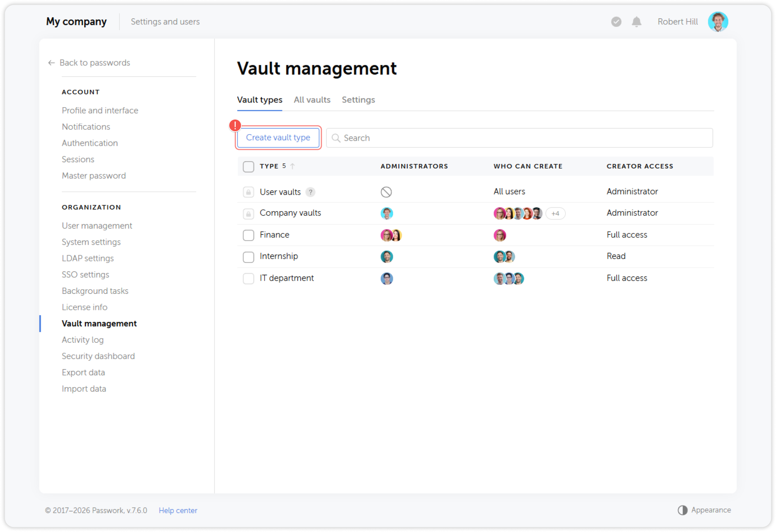The width and height of the screenshot is (776, 532).
Task: Open Export data
Action: click(x=83, y=373)
